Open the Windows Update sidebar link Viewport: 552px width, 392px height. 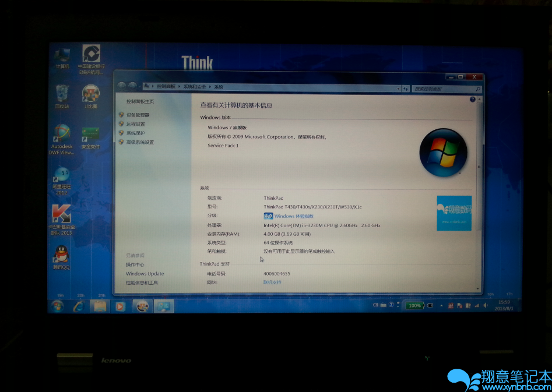(x=145, y=273)
